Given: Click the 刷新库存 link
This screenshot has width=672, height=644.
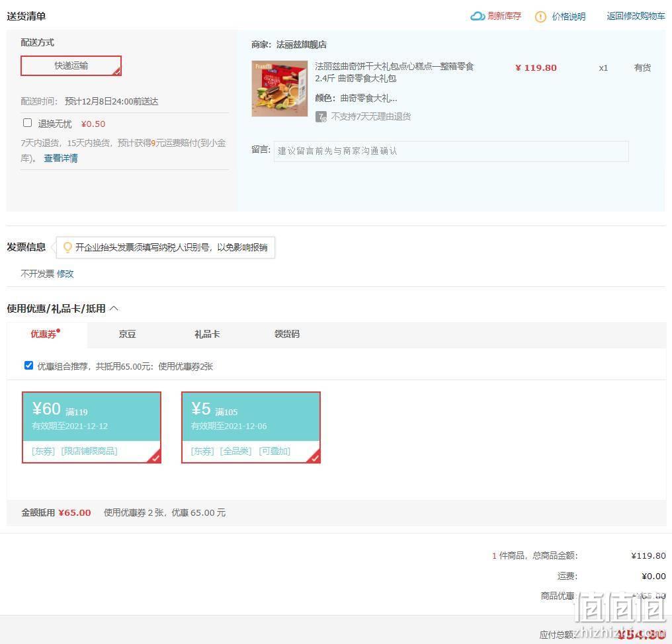Looking at the screenshot, I should click(504, 17).
